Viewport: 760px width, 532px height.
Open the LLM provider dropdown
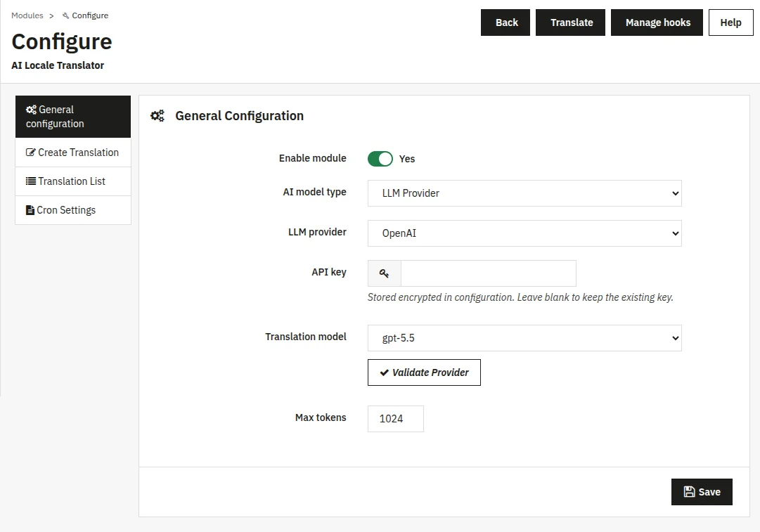tap(524, 233)
